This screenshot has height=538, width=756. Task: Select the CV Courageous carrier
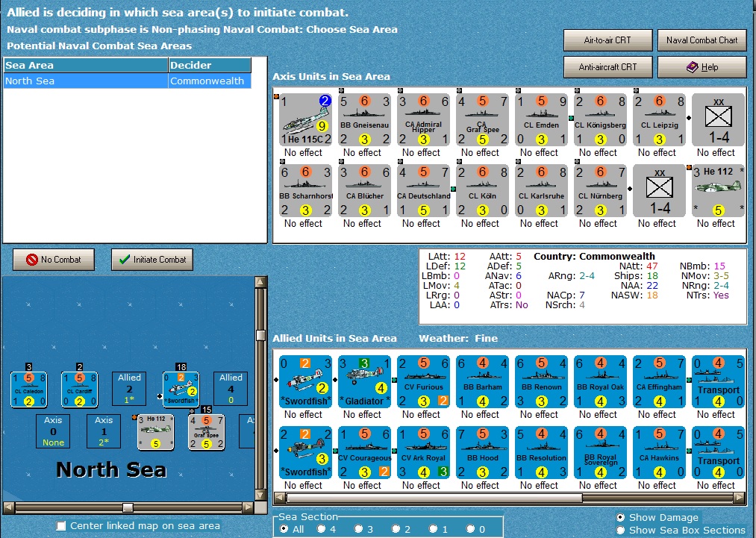click(364, 452)
